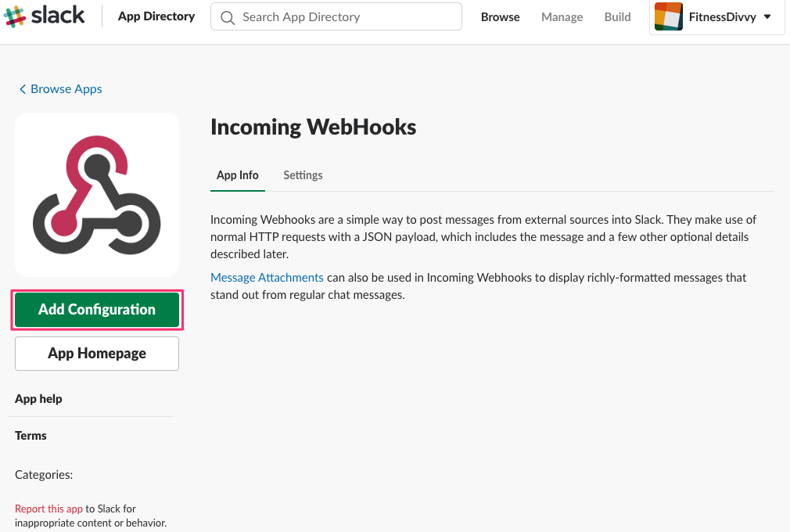Switch to the Settings tab
The height and width of the screenshot is (532, 790).
(x=303, y=174)
